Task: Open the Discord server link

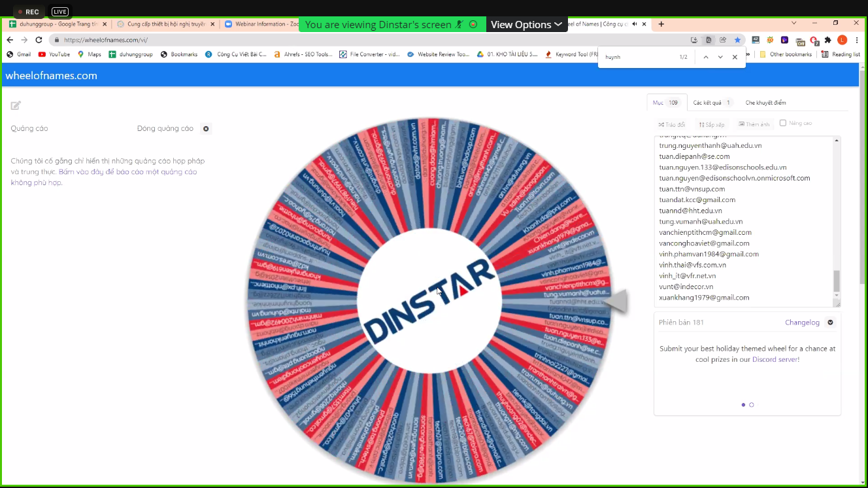Action: (776, 359)
